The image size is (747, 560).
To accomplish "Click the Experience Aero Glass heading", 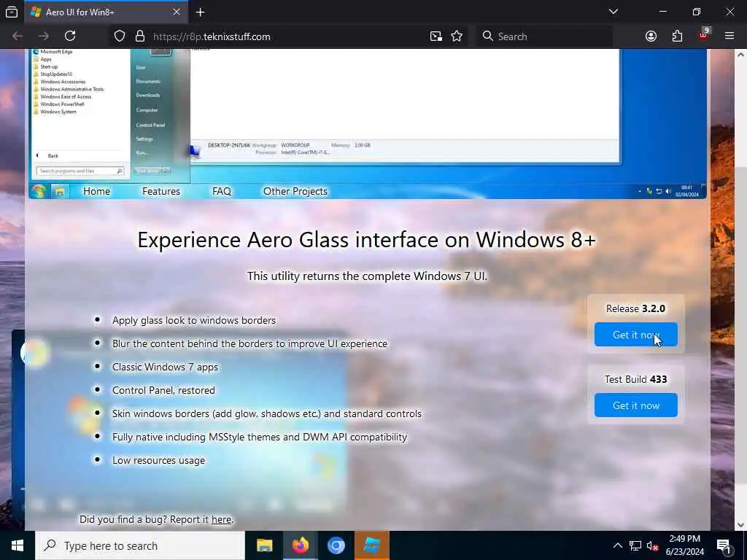I will [367, 240].
